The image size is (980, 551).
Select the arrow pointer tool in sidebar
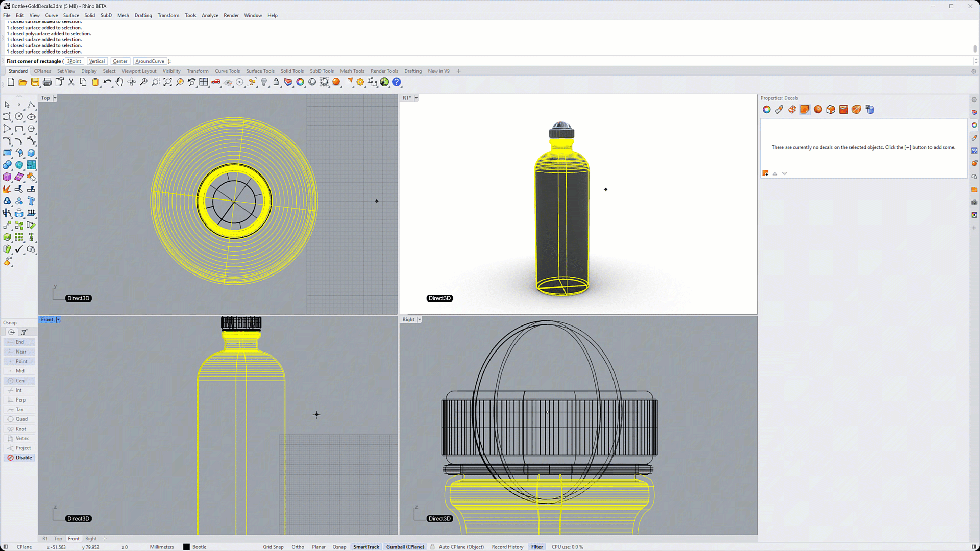point(7,105)
